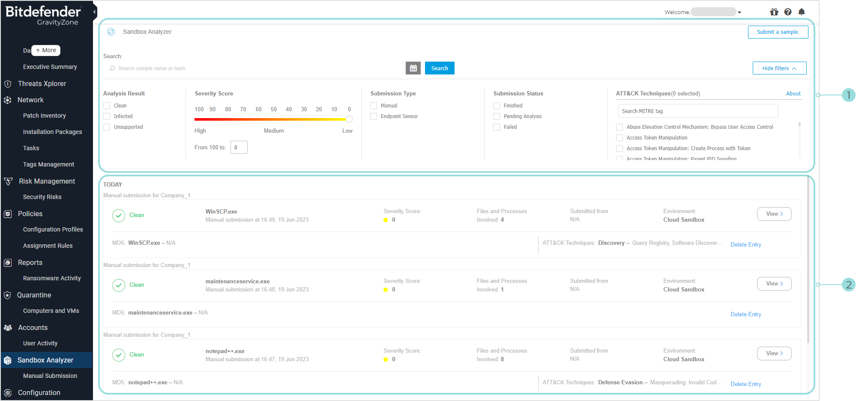Viewport: 868px width, 401px height.
Task: Collapse filters with Hide filters button
Action: [x=779, y=68]
